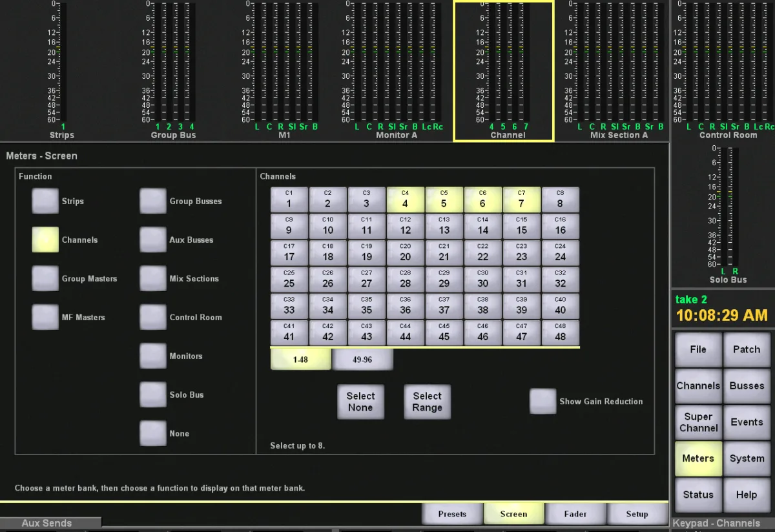Screen dimensions: 775x532
Task: Choose MF Masters function
Action: click(x=45, y=317)
